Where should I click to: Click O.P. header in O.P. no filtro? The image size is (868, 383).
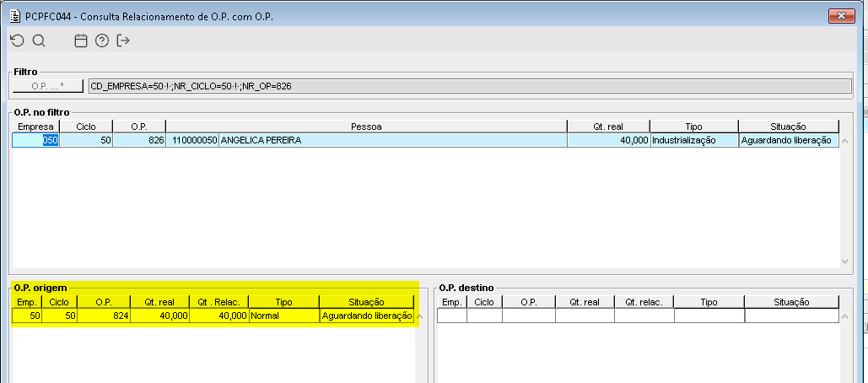coord(139,127)
